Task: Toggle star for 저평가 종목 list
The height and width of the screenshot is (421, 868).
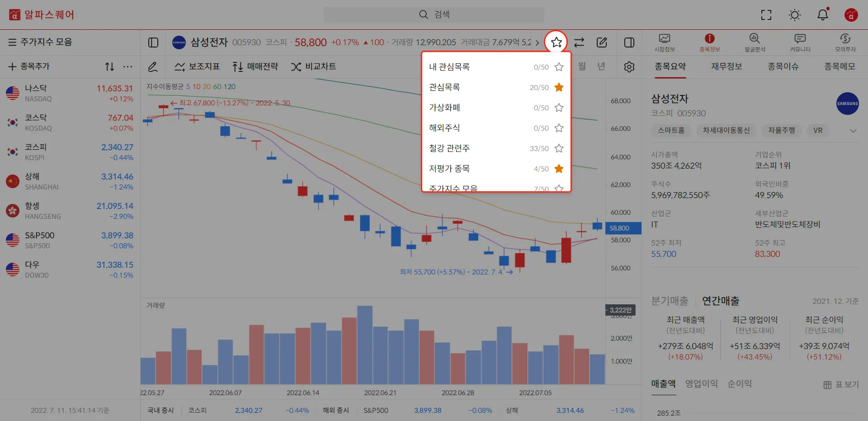Action: tap(559, 169)
